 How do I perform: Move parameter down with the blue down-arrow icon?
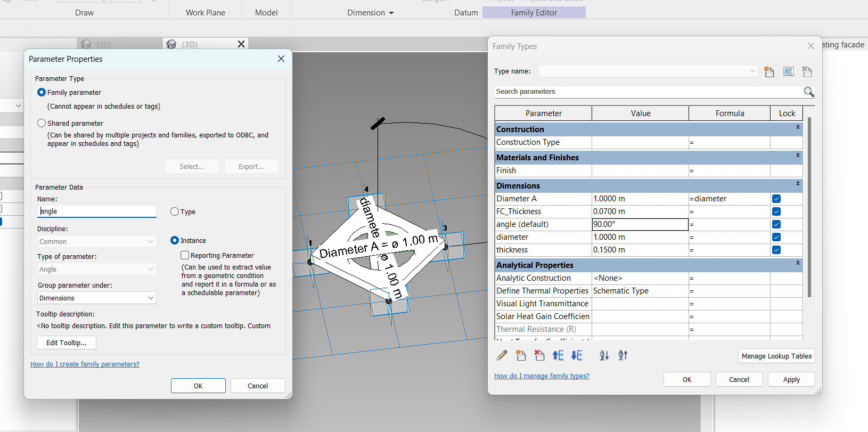577,355
